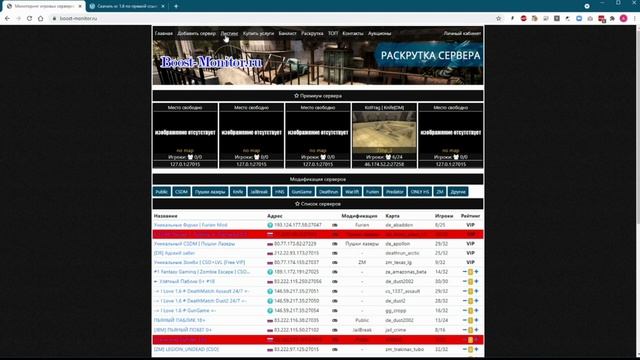Open the Добавить сервер menu item
The image size is (640, 360).
196,33
